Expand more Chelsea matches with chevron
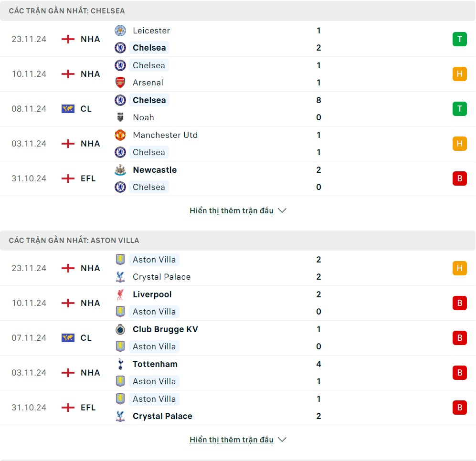Screen dimensions: 476x461 (282, 210)
